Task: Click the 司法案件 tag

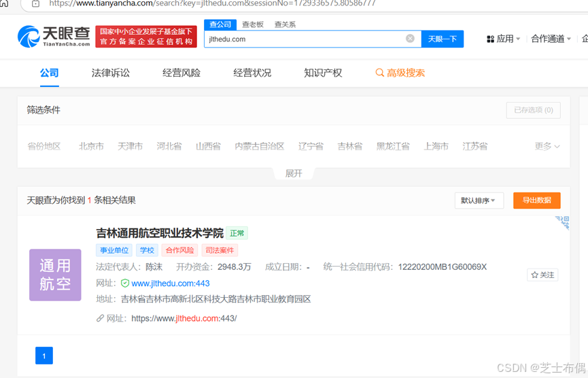Action: click(220, 250)
